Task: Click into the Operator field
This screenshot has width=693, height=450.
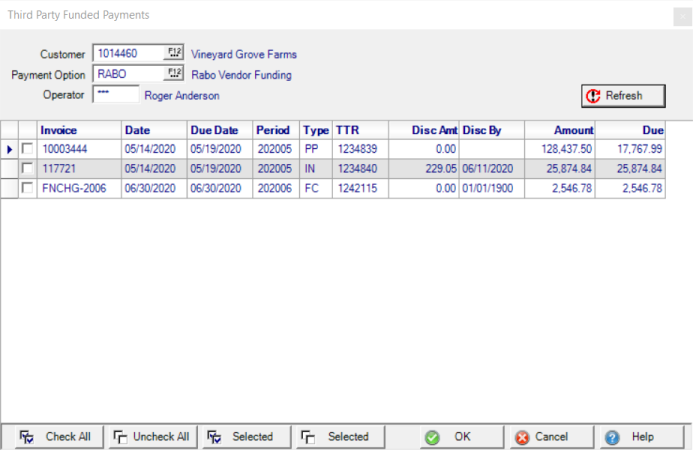Action: 115,94
